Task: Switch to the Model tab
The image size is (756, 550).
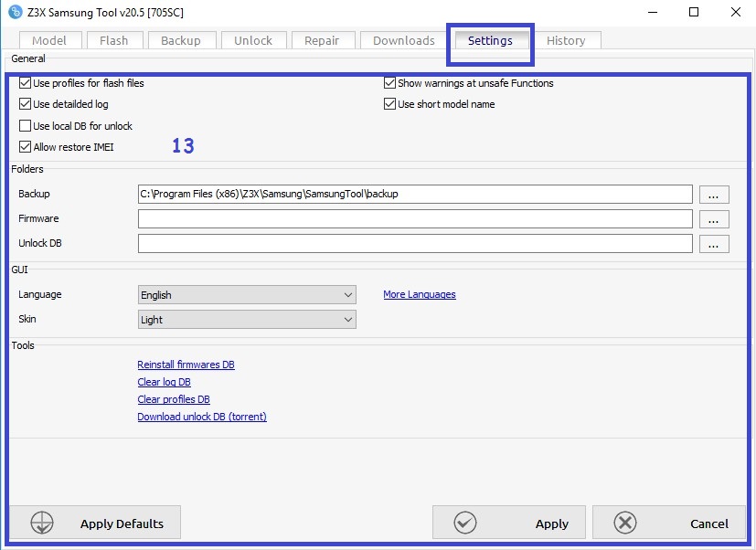Action: click(50, 40)
